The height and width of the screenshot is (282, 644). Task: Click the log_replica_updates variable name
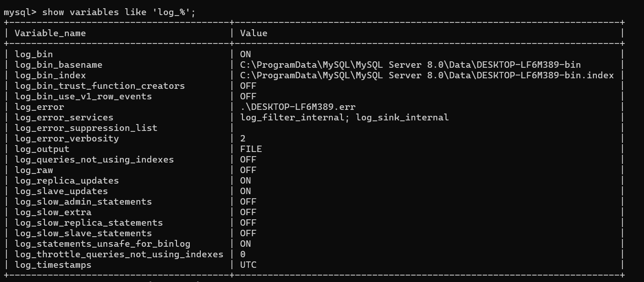click(x=66, y=181)
